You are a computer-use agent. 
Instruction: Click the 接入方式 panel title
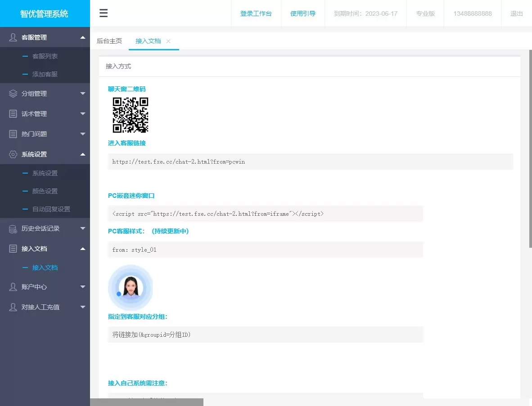point(118,67)
